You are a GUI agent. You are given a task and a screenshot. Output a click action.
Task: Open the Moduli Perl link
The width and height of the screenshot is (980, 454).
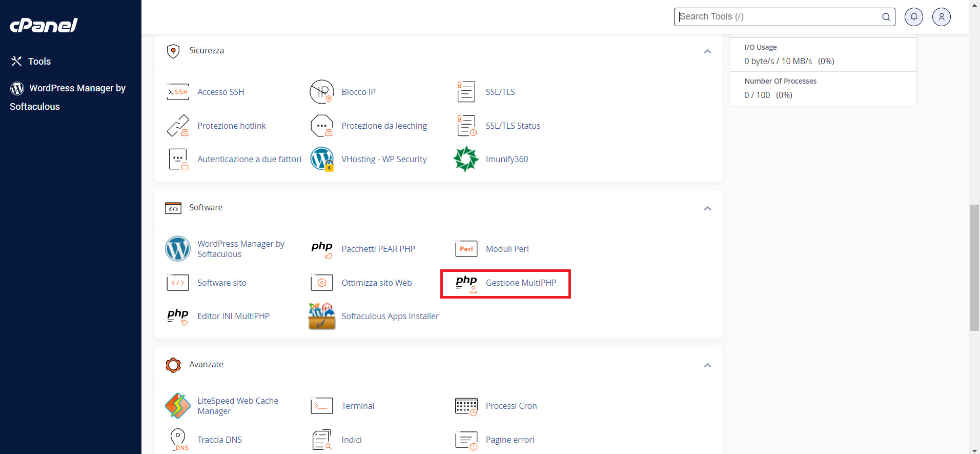(507, 249)
